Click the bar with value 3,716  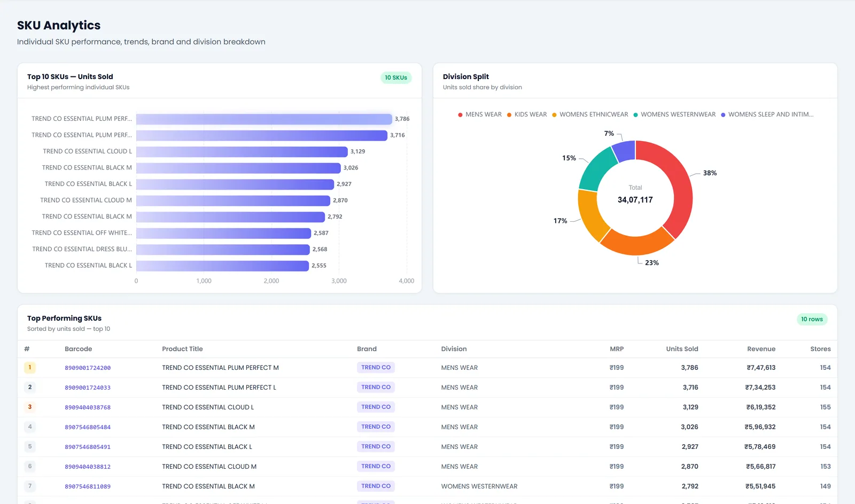[262, 135]
